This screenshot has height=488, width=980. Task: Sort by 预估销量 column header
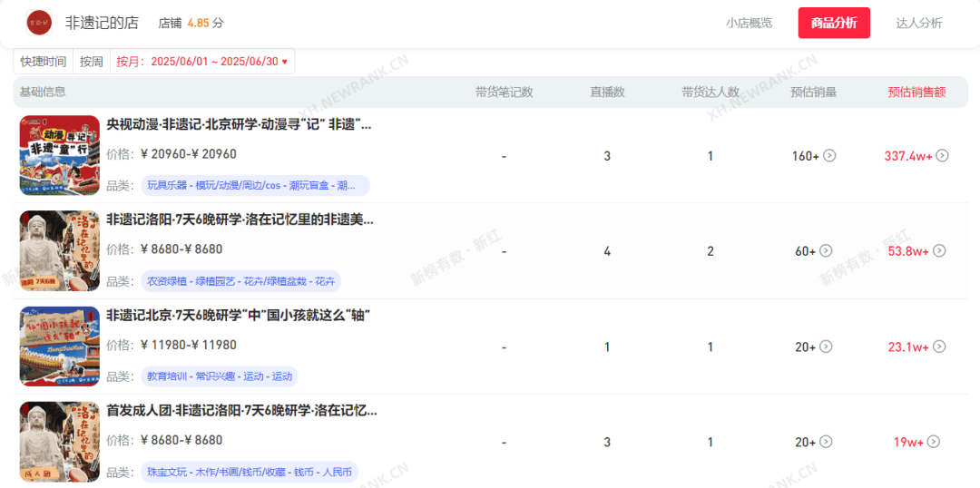click(813, 92)
